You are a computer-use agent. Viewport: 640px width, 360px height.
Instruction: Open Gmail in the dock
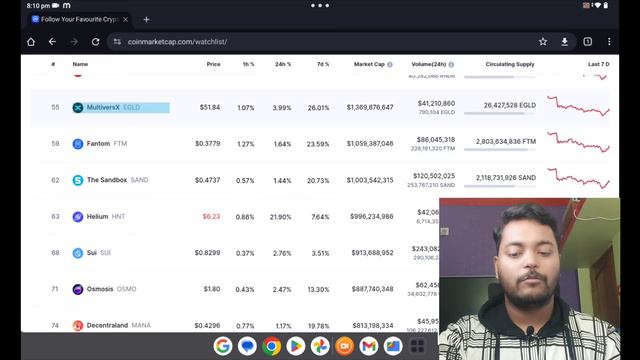coord(369,346)
